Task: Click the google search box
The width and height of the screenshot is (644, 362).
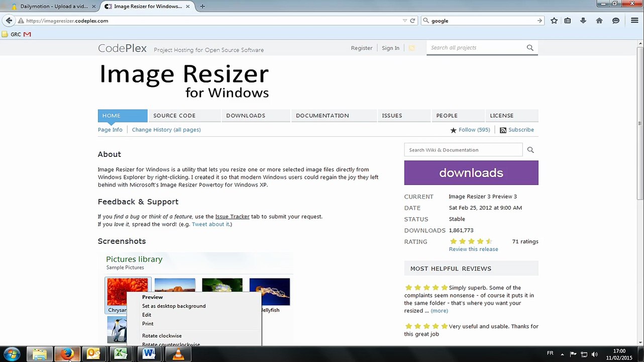Action: pyautogui.click(x=482, y=21)
